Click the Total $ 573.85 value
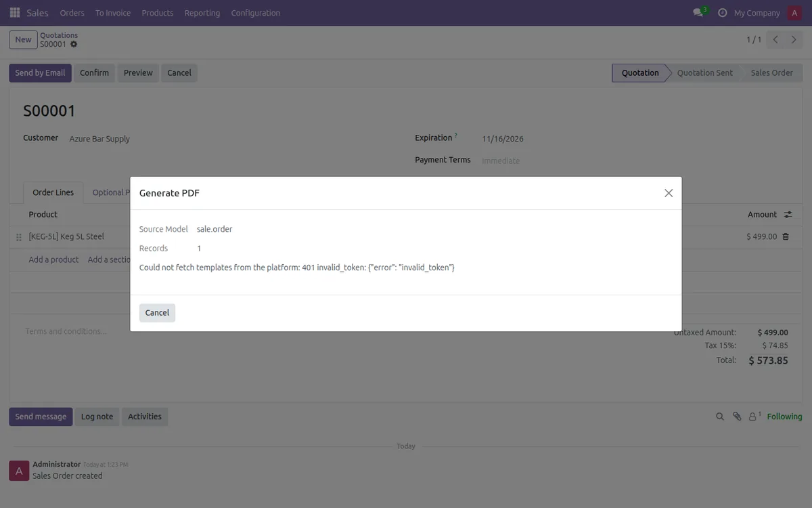 tap(768, 360)
